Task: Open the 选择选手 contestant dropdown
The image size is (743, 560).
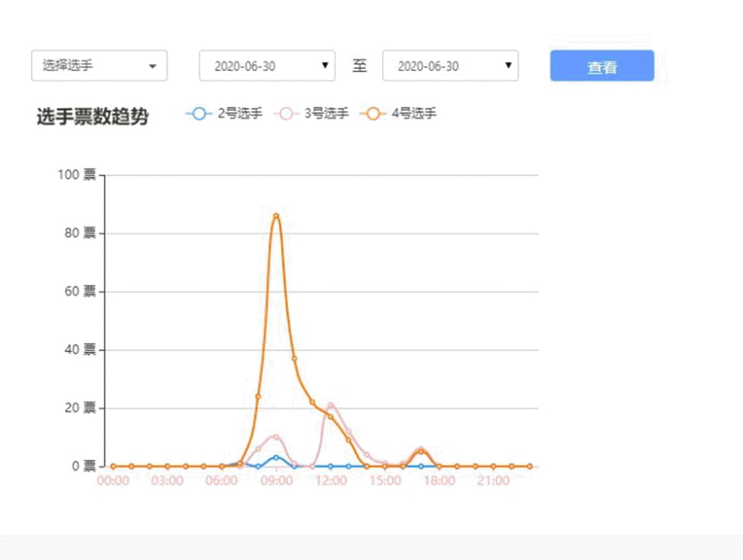Action: pos(99,66)
